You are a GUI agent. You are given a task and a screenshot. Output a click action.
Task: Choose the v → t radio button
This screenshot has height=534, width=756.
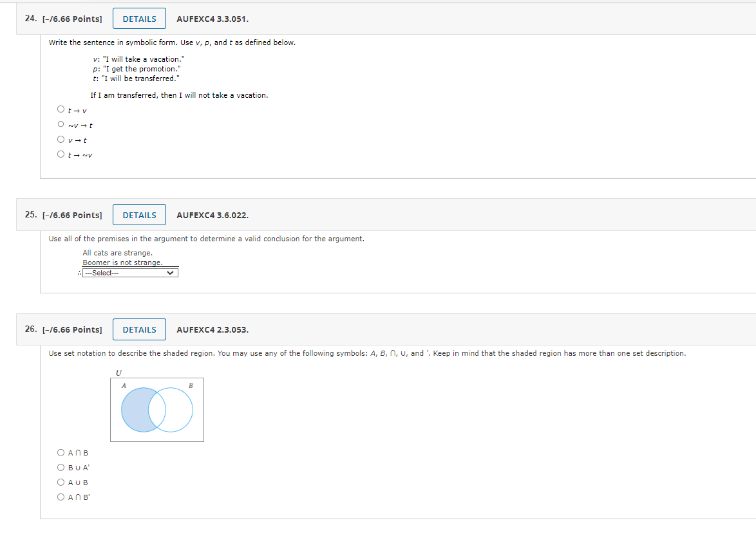point(60,140)
